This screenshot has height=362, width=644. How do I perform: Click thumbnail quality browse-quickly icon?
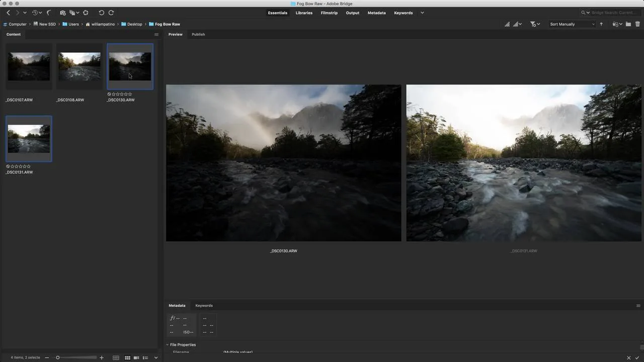coord(507,24)
